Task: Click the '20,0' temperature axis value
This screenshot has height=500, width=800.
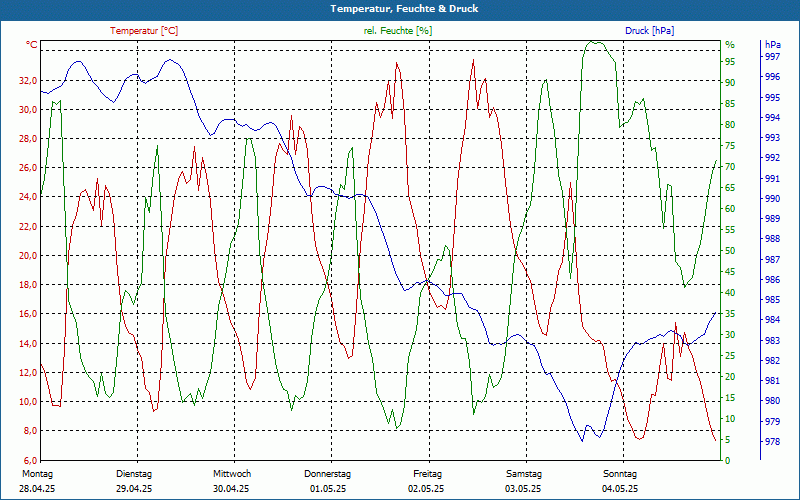Action: click(29, 256)
